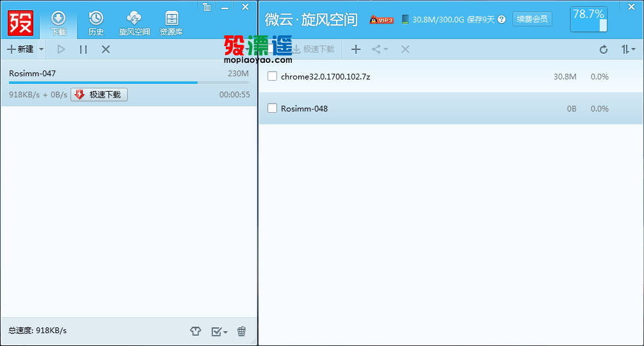The width and height of the screenshot is (644, 346).
Task: Start the selected download with the play icon
Action: (x=61, y=49)
